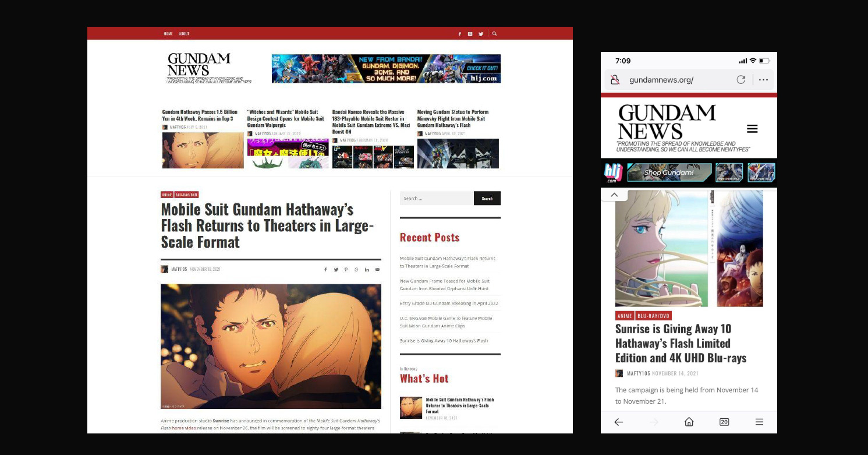Click the black Search button in the sidebar
The height and width of the screenshot is (455, 868).
pyautogui.click(x=487, y=199)
